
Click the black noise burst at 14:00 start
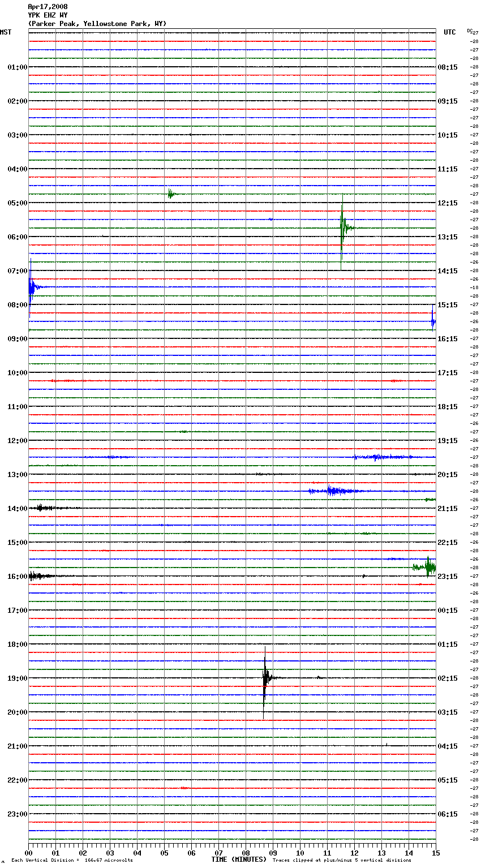coord(45,508)
